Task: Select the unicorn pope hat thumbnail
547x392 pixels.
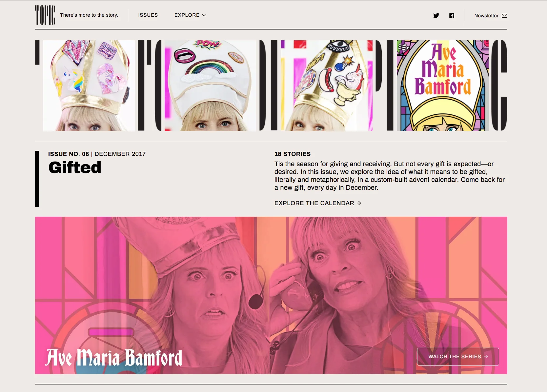Action: coord(89,86)
